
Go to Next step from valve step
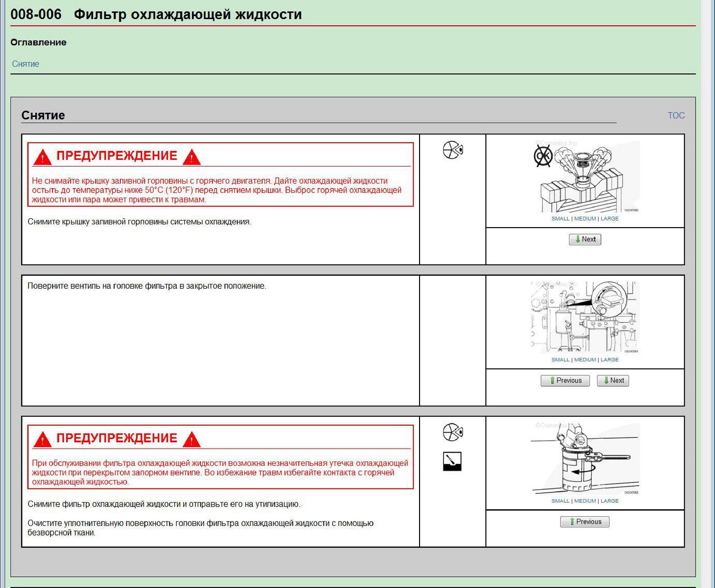[613, 381]
